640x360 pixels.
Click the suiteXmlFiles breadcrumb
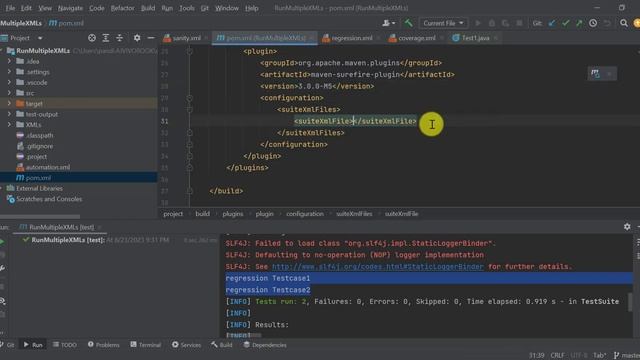(x=354, y=213)
